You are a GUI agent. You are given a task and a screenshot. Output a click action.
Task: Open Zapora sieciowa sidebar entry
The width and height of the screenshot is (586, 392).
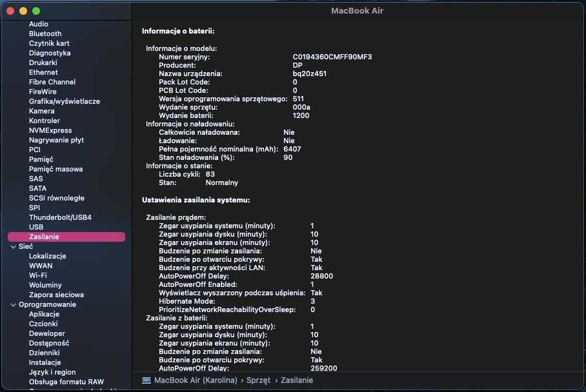56,295
